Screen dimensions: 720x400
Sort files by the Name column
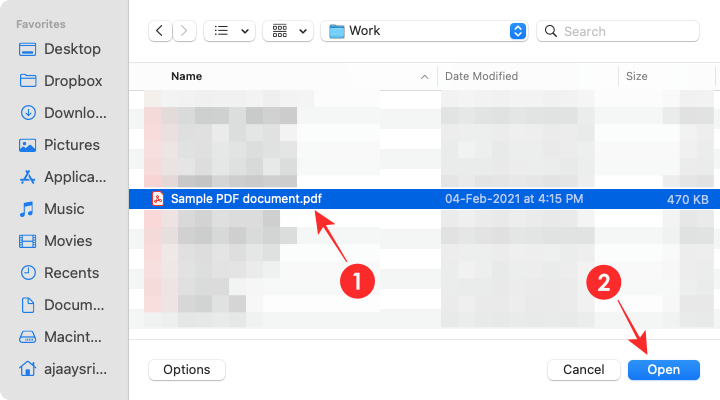(x=186, y=76)
